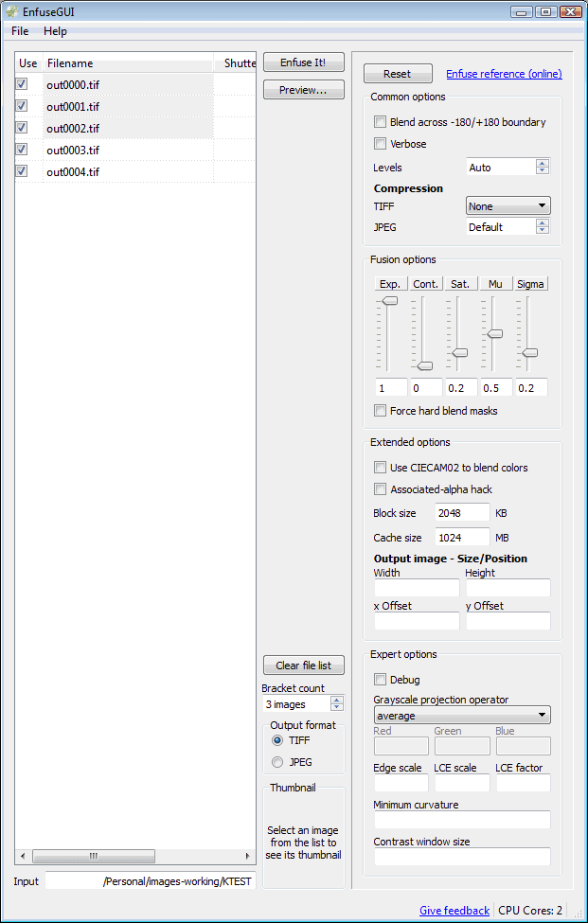588x923 pixels.
Task: Click the Input path field
Action: (x=151, y=880)
